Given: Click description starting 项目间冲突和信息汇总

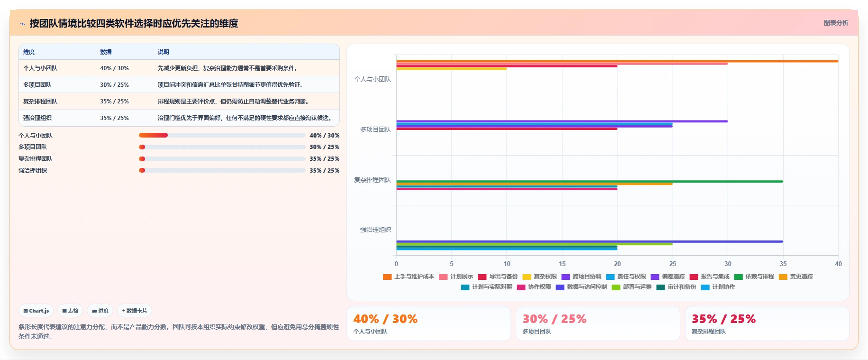Looking at the screenshot, I should (230, 85).
